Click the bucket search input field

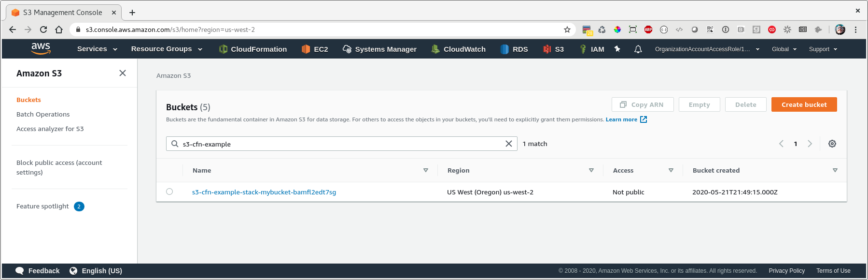tap(342, 144)
